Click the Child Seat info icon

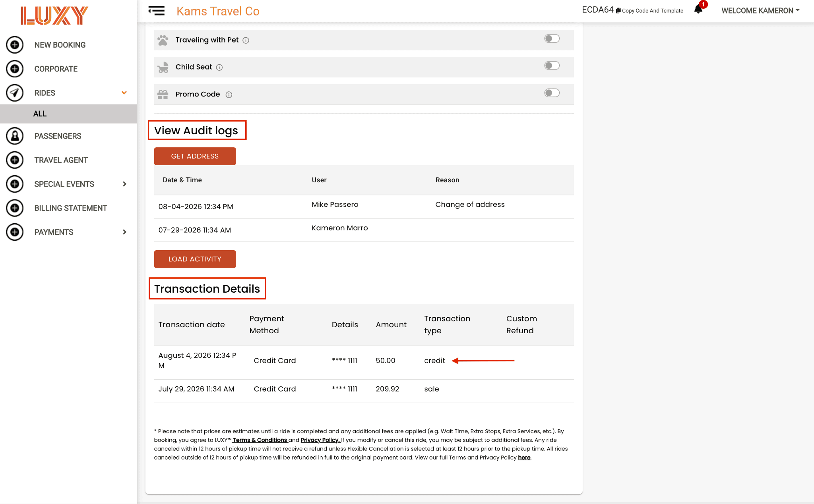219,68
